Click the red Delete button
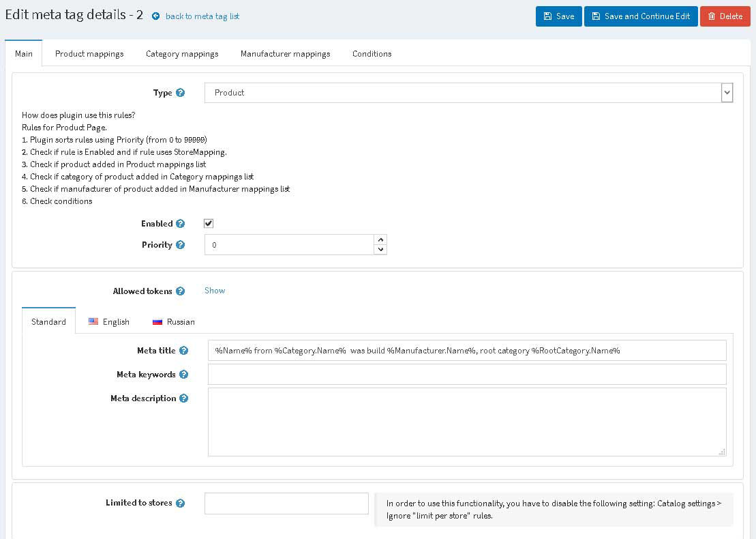Viewport: 756px width, 539px height. tap(725, 16)
